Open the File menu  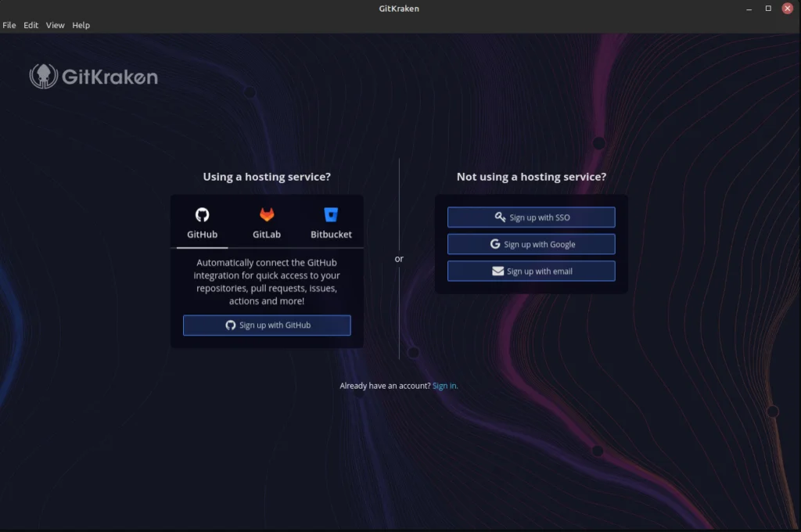(x=9, y=25)
